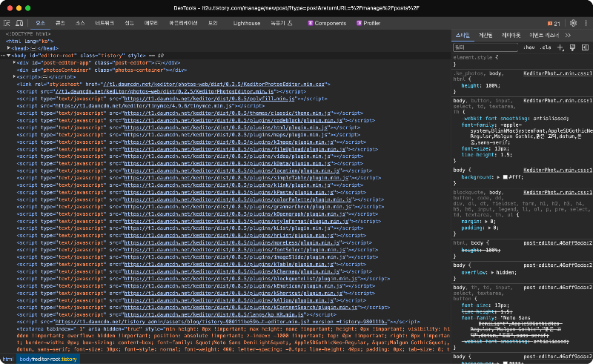Expand the margin shorthand property triangle
593x364 pixels.
coord(486,222)
